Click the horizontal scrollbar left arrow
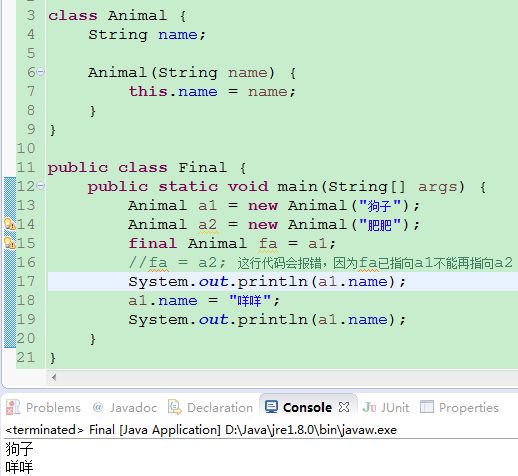The image size is (518, 476). 54,377
